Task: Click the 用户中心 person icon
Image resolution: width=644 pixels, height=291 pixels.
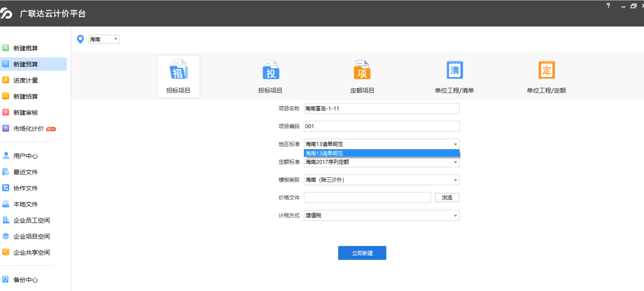Action: [x=6, y=155]
